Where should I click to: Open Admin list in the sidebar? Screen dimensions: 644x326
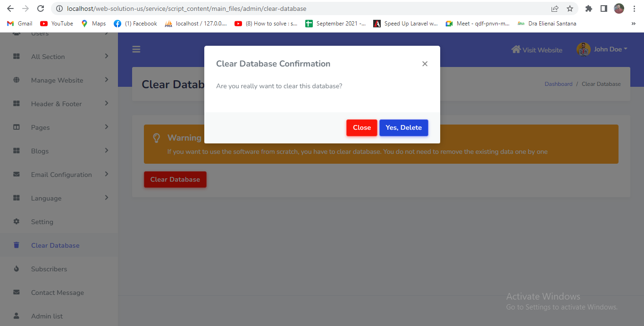[x=47, y=316]
